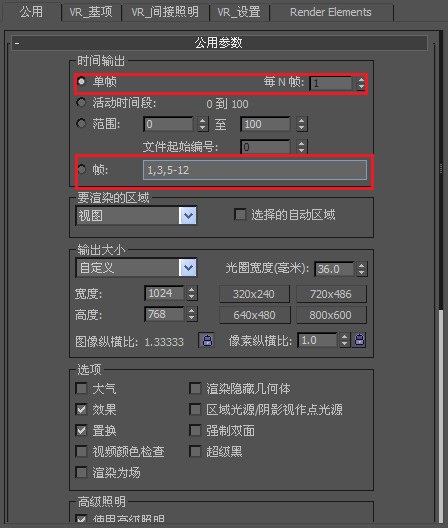This screenshot has height=528, width=448.
Task: Click the 光圈宽度 field showing 36.0
Action: point(334,269)
